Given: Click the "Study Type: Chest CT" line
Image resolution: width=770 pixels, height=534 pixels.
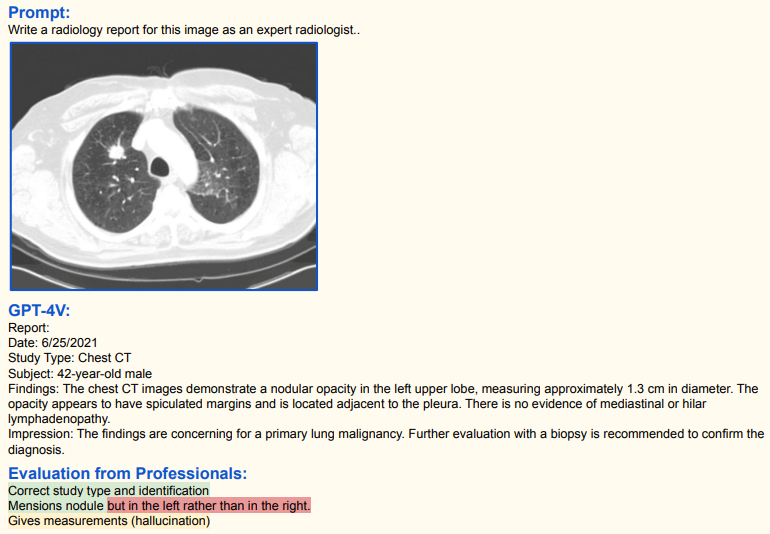Looking at the screenshot, I should [x=69, y=357].
